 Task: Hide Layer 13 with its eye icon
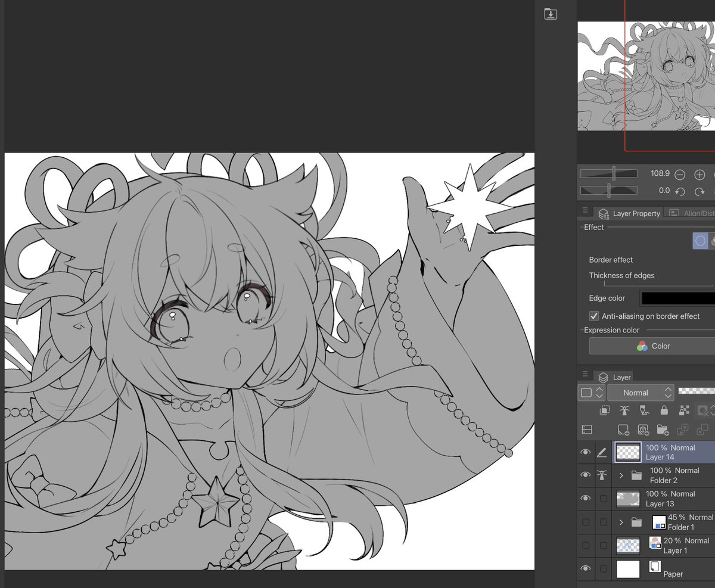(x=586, y=498)
